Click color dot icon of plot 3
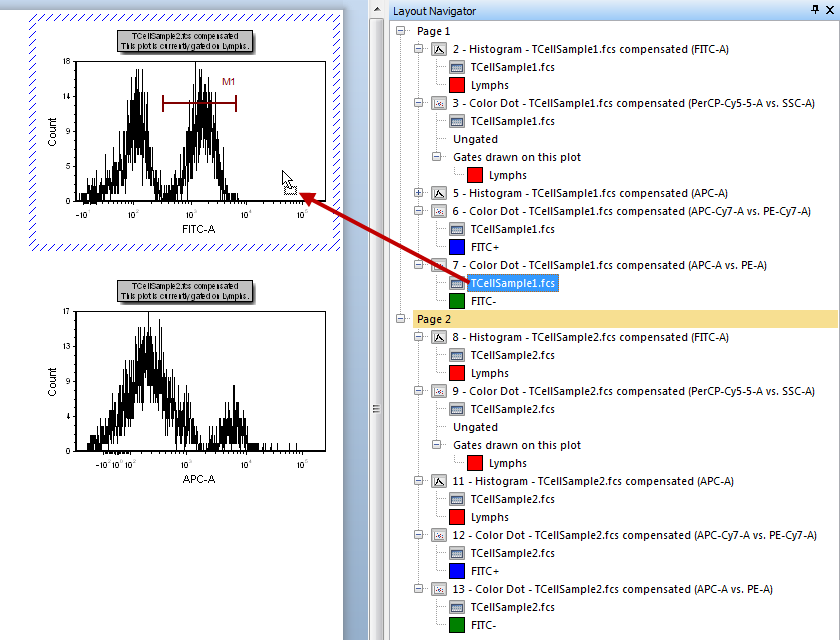The height and width of the screenshot is (640, 840). [438, 103]
